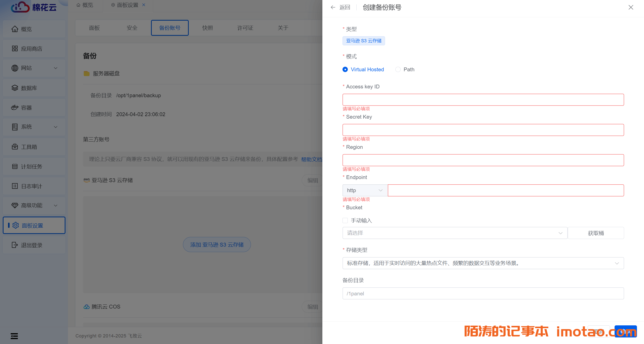Switch to the 快照 tab
The image size is (644, 344).
[207, 28]
